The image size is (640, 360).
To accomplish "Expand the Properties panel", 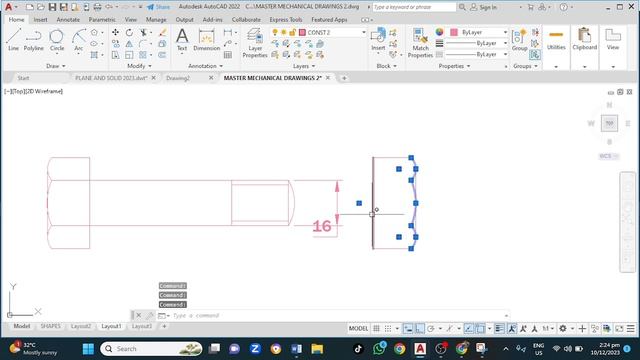I will 454,66.
